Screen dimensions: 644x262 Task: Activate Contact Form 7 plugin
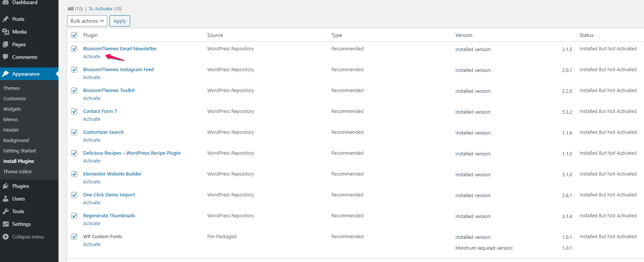pos(92,119)
